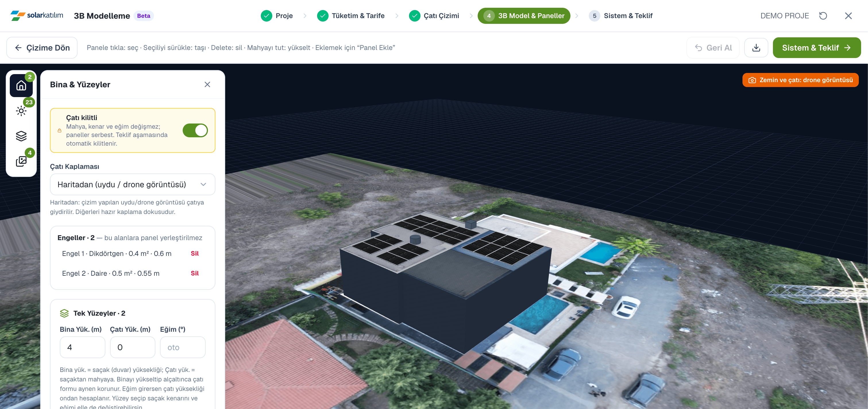Toggle the Çatı kilitli switch
The width and height of the screenshot is (868, 409).
pos(195,130)
